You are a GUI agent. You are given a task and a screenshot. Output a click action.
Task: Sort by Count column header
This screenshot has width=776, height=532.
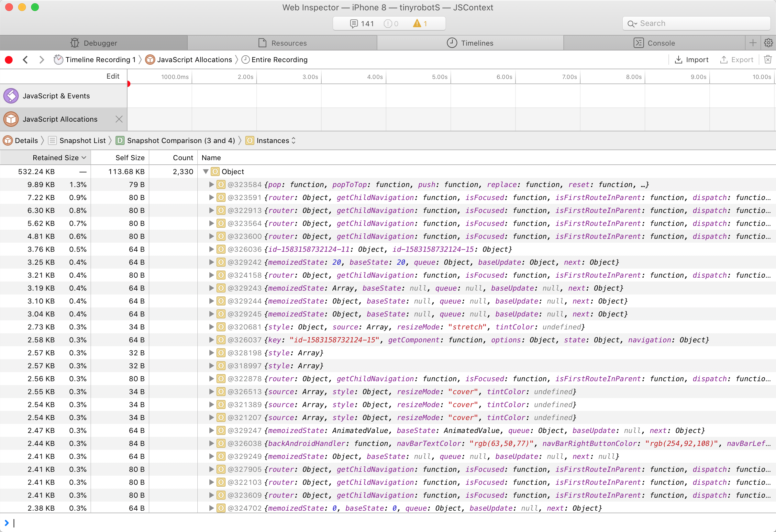pyautogui.click(x=173, y=158)
